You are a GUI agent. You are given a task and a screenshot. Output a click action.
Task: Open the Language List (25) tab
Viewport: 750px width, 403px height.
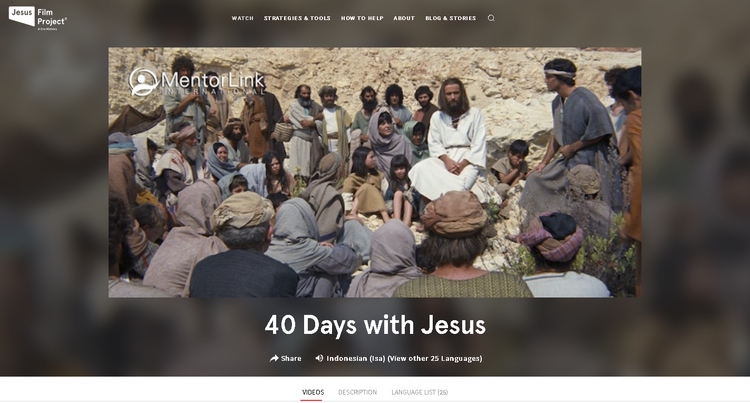tap(419, 392)
